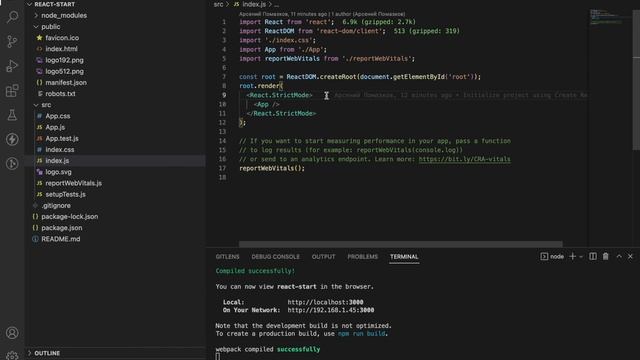Screen dimensions: 640x360
Task: Open robots.txt file
Action: [x=60, y=94]
